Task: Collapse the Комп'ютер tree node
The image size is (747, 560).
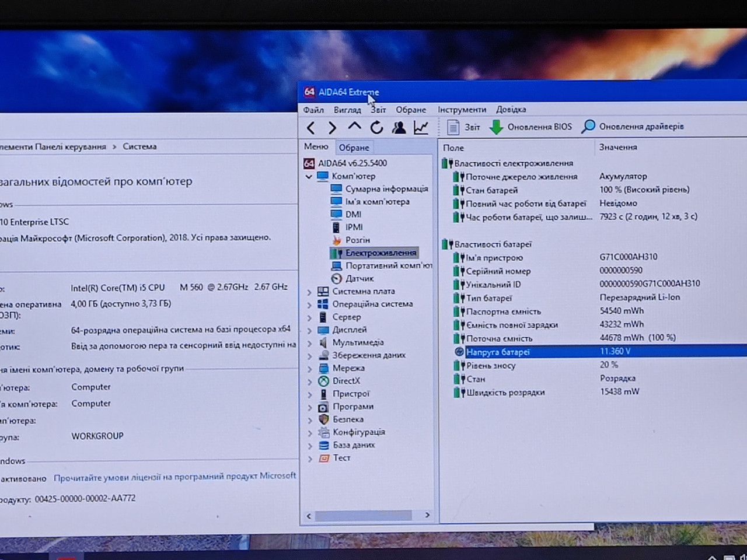Action: coord(309,176)
